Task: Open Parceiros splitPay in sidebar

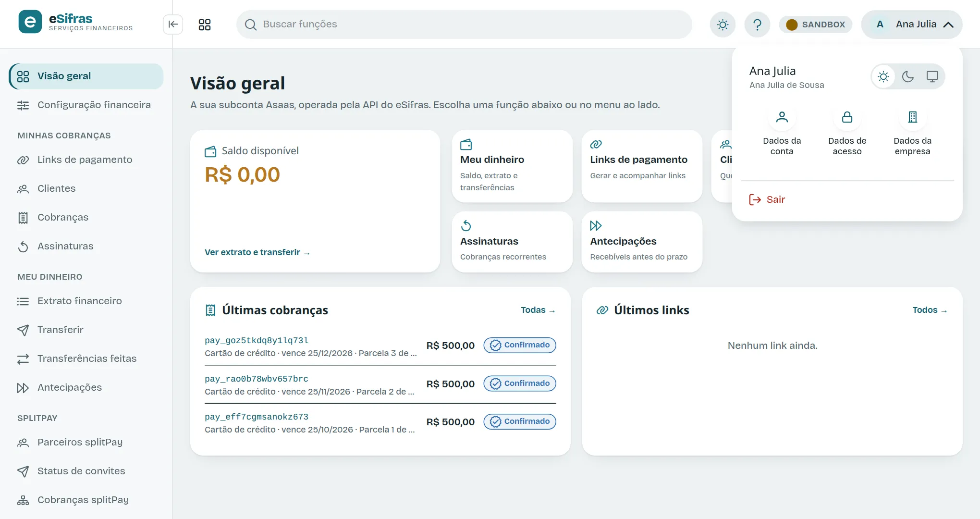Action: coord(86,443)
